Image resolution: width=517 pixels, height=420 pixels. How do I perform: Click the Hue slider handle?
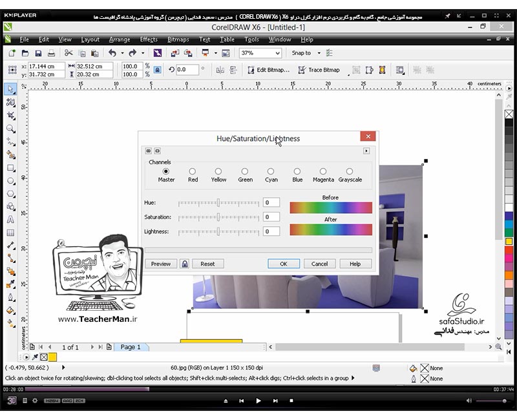[x=218, y=202]
